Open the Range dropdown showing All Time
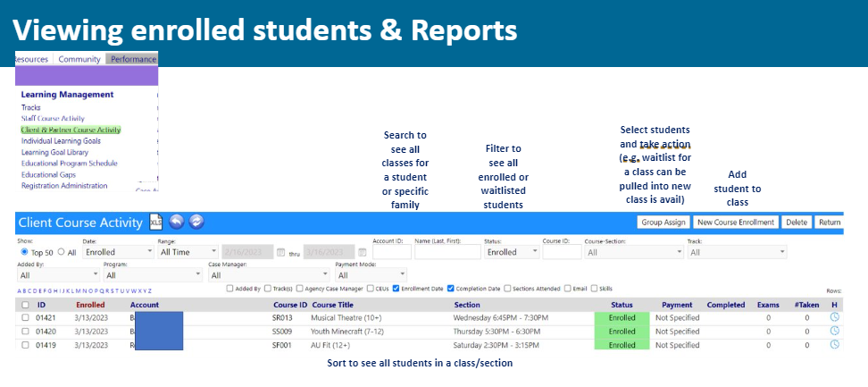Viewport: 868px width, 387px height. tap(188, 252)
